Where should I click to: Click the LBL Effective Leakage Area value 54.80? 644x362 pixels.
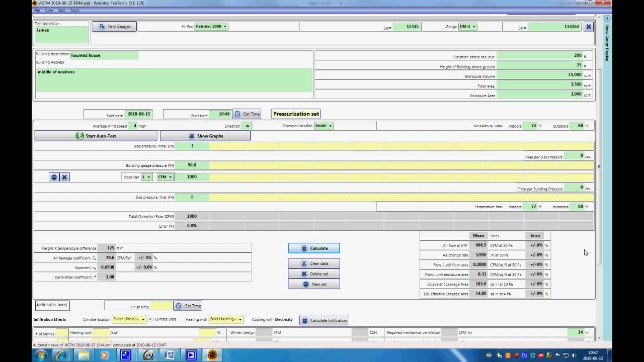coord(479,294)
